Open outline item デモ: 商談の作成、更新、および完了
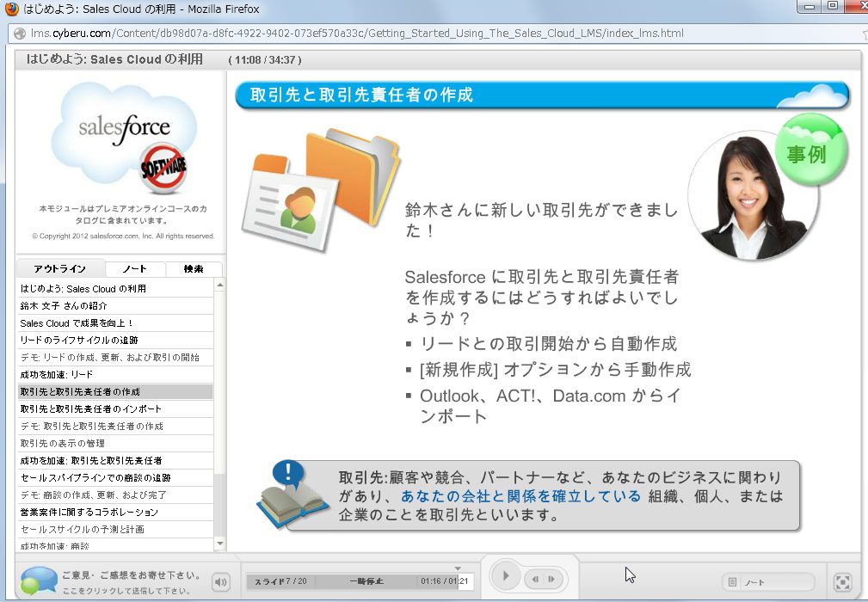 (x=115, y=494)
